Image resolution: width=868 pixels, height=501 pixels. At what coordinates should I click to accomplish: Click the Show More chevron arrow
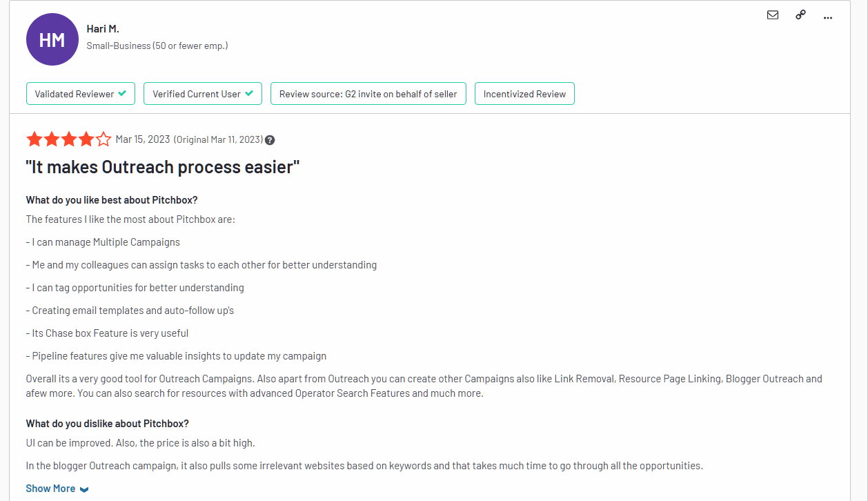tap(84, 489)
